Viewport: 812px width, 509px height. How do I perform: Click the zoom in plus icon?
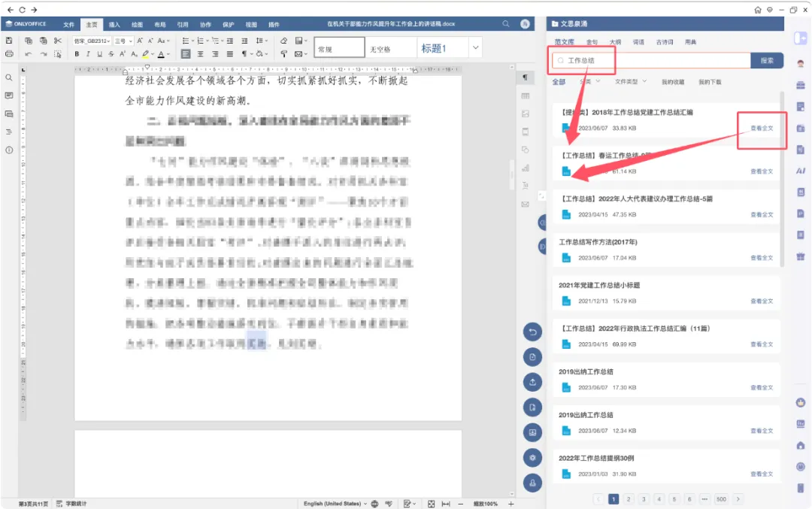click(x=511, y=503)
